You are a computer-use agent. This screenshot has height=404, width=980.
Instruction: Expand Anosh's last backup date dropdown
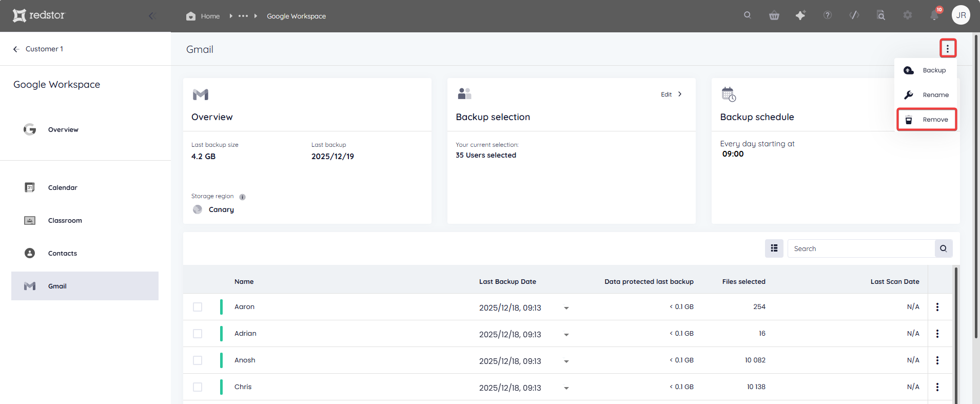click(566, 361)
